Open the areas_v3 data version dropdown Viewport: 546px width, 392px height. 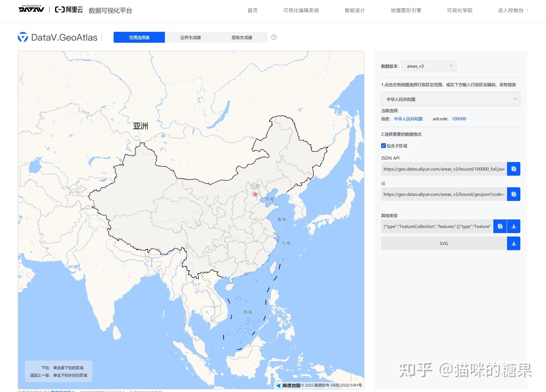point(429,66)
